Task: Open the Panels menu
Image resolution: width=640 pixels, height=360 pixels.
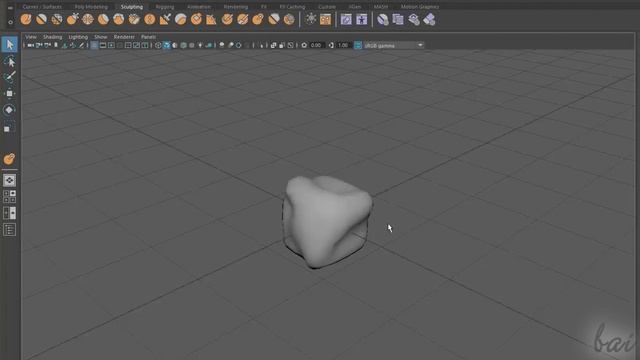Action: coord(148,37)
